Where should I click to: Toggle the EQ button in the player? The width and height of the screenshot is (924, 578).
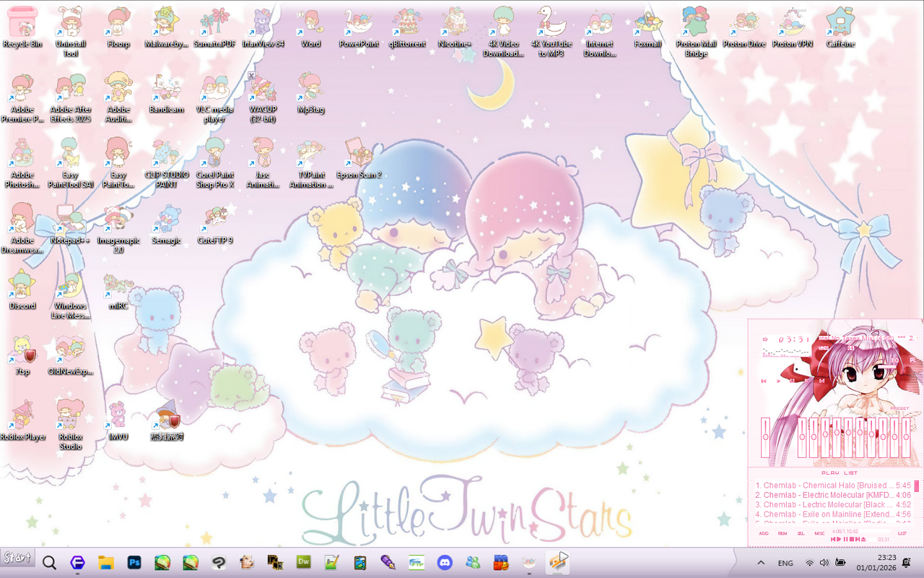point(895,361)
